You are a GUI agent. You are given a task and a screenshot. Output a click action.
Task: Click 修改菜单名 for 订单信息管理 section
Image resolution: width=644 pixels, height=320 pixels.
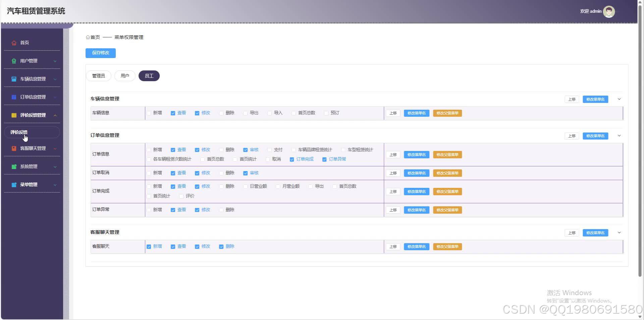(x=595, y=136)
